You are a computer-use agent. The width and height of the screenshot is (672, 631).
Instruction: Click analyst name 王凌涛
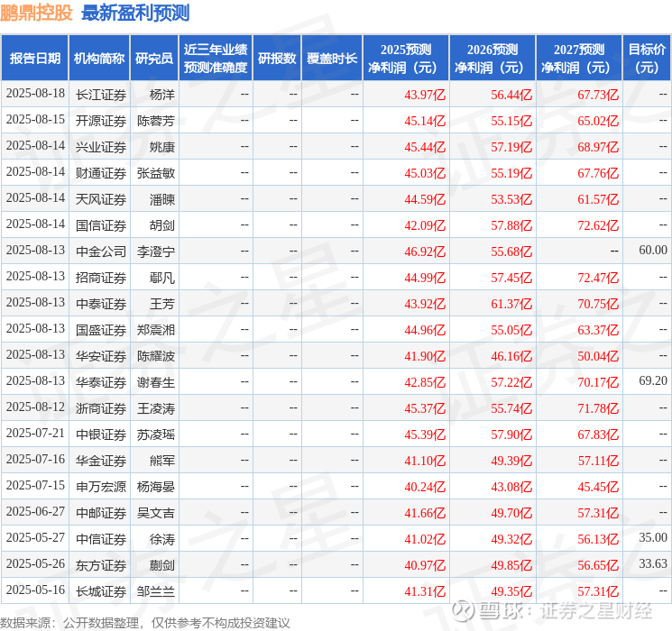(x=156, y=408)
